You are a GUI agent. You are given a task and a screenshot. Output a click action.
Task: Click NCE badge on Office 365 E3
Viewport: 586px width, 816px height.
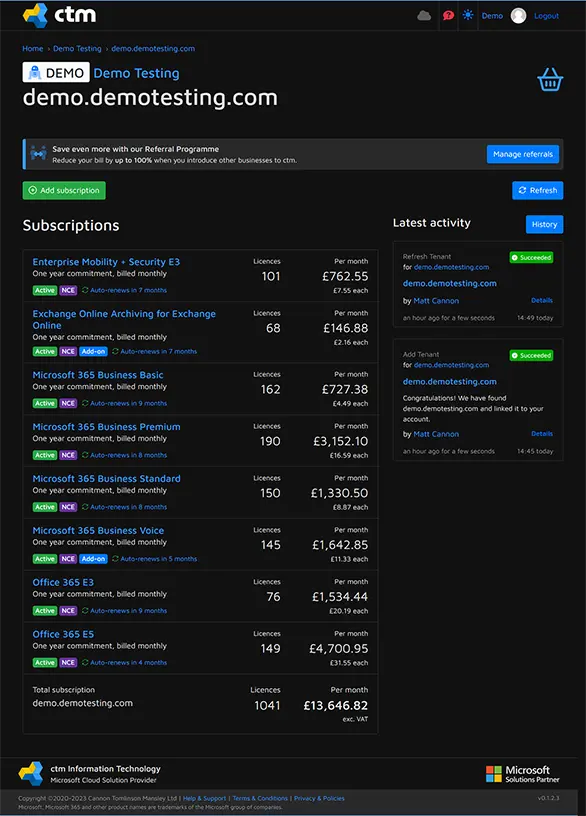click(68, 610)
